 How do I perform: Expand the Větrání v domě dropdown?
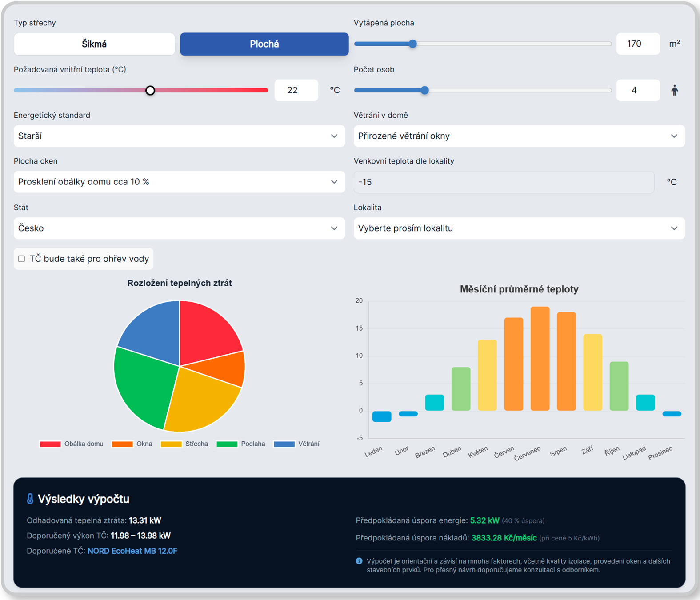(x=519, y=136)
